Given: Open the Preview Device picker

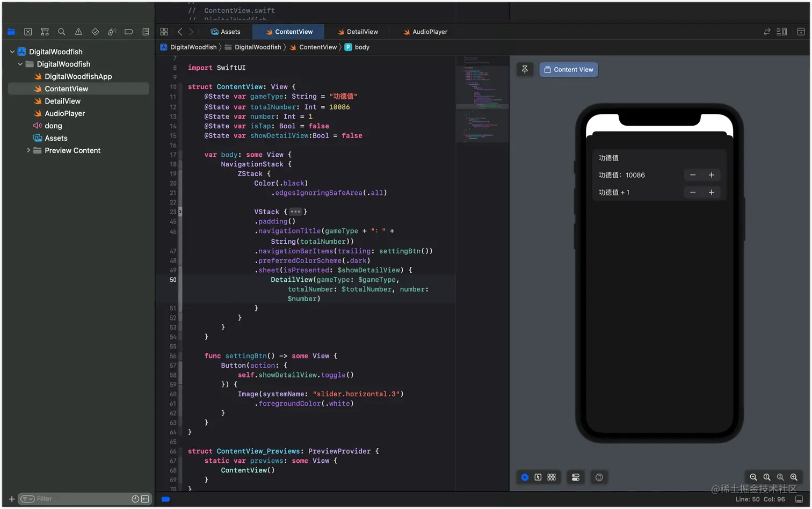Looking at the screenshot, I should tap(599, 477).
